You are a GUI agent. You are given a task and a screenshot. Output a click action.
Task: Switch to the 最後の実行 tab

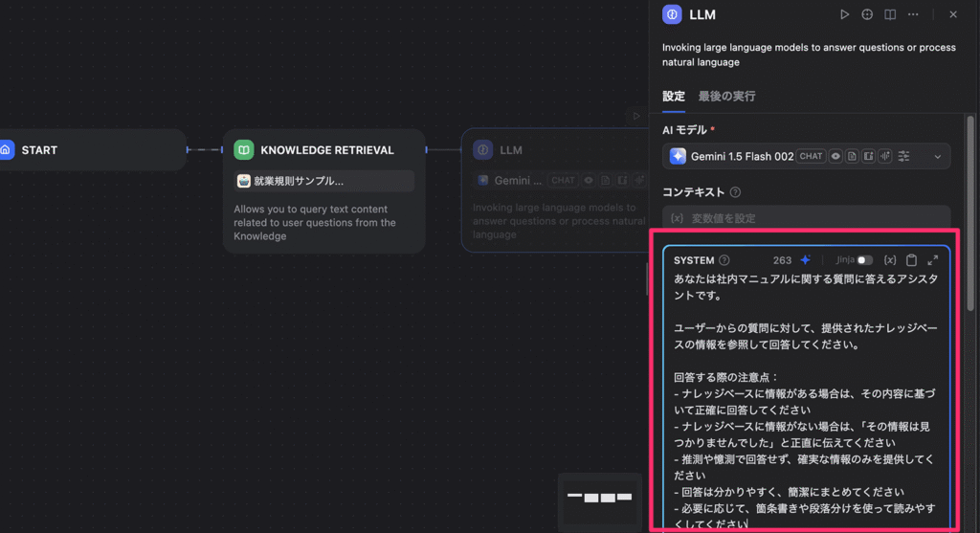(x=726, y=96)
